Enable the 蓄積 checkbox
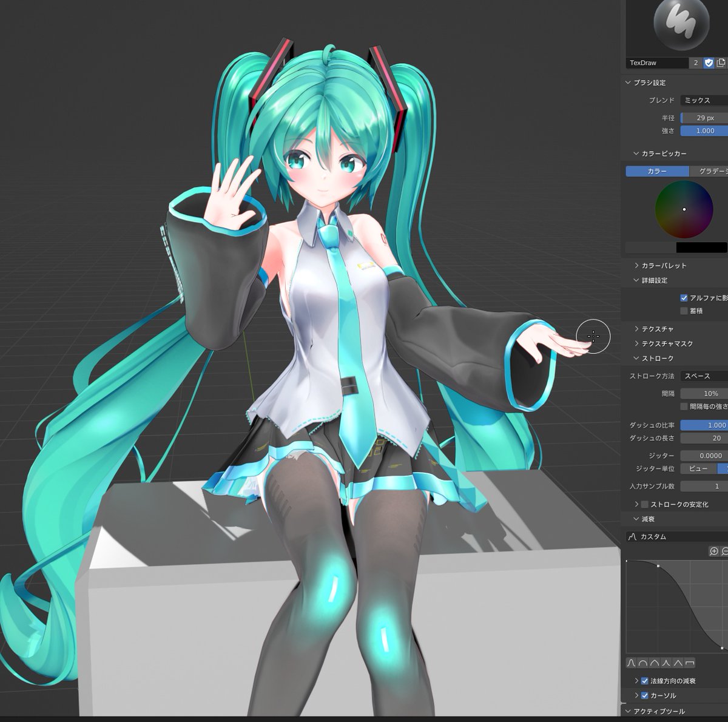Image resolution: width=728 pixels, height=722 pixels. coord(684,311)
